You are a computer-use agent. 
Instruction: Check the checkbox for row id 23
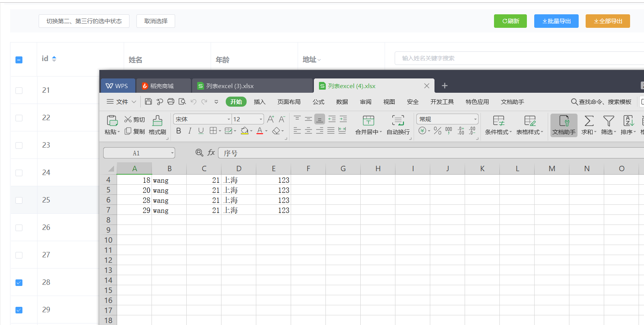pos(19,145)
